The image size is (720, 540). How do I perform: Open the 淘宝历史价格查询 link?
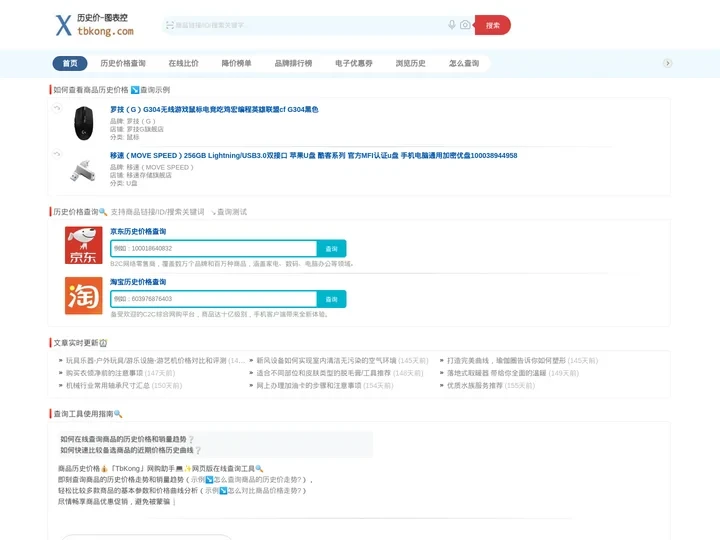pyautogui.click(x=138, y=282)
